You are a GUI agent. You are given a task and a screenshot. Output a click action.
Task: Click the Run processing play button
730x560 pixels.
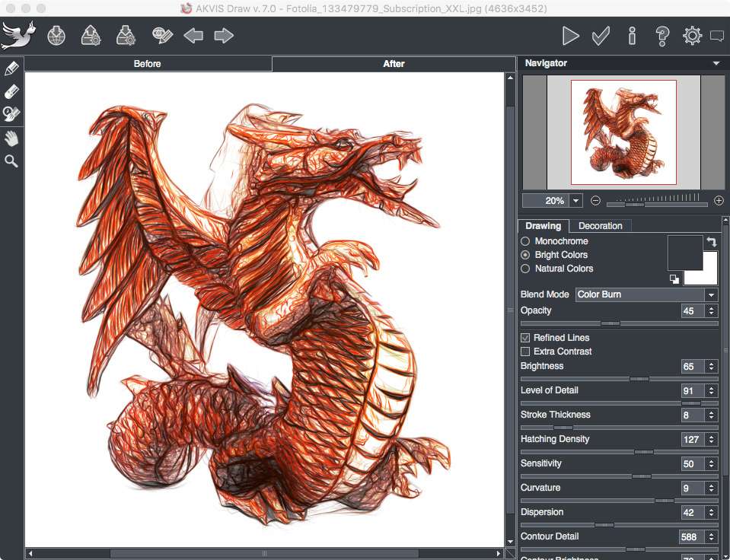pos(570,36)
